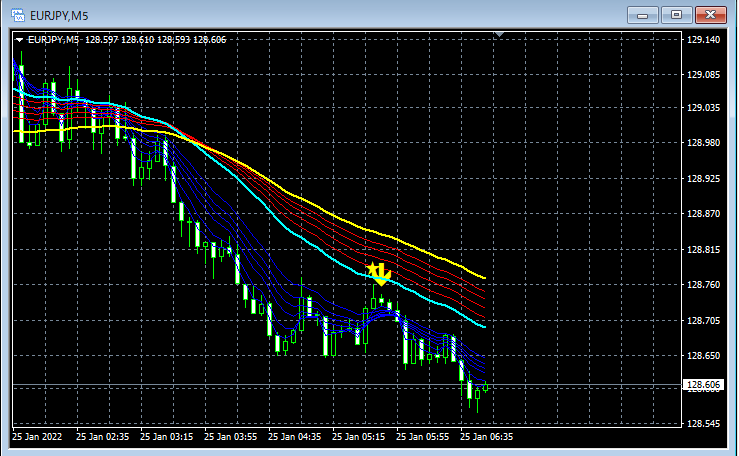Click the EURJPY,M5 chart window icon
This screenshot has height=456, width=739.
[x=18, y=16]
